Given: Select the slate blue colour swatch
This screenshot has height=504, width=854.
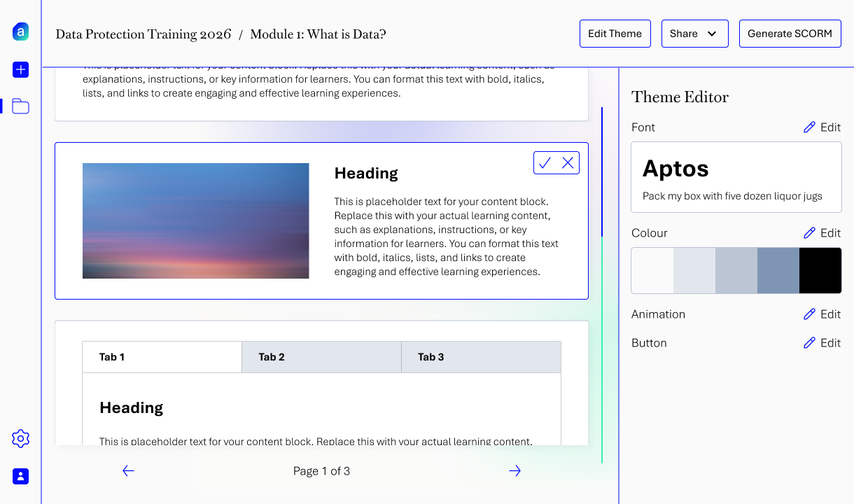Looking at the screenshot, I should pyautogui.click(x=778, y=270).
